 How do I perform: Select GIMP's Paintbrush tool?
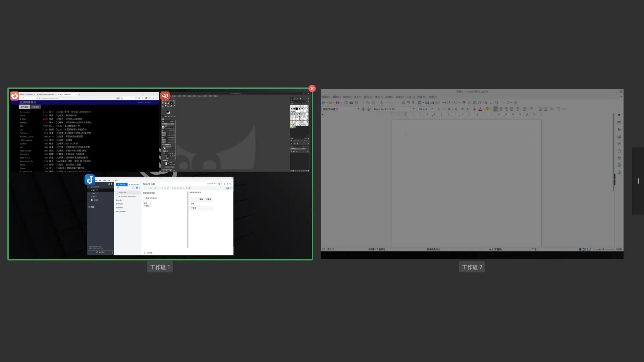point(171,103)
